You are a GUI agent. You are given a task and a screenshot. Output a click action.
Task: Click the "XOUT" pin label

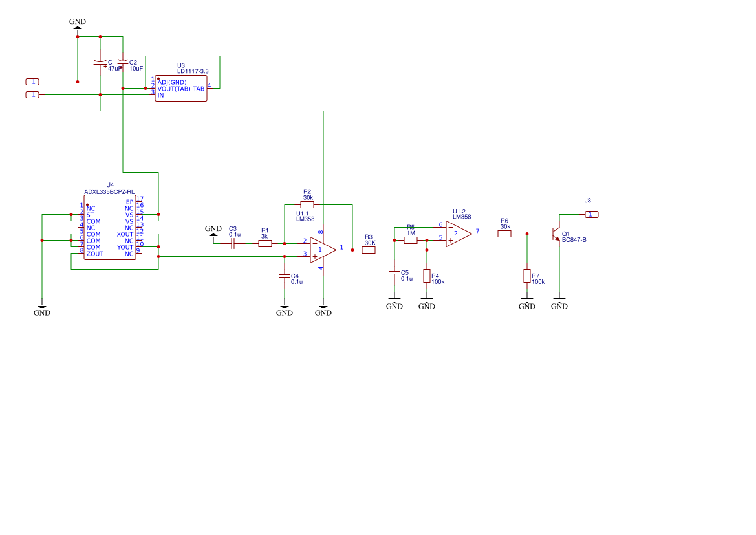pos(125,234)
